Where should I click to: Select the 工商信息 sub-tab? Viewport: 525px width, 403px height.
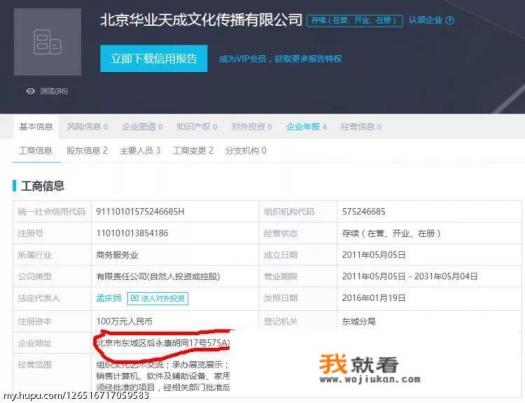coord(36,151)
